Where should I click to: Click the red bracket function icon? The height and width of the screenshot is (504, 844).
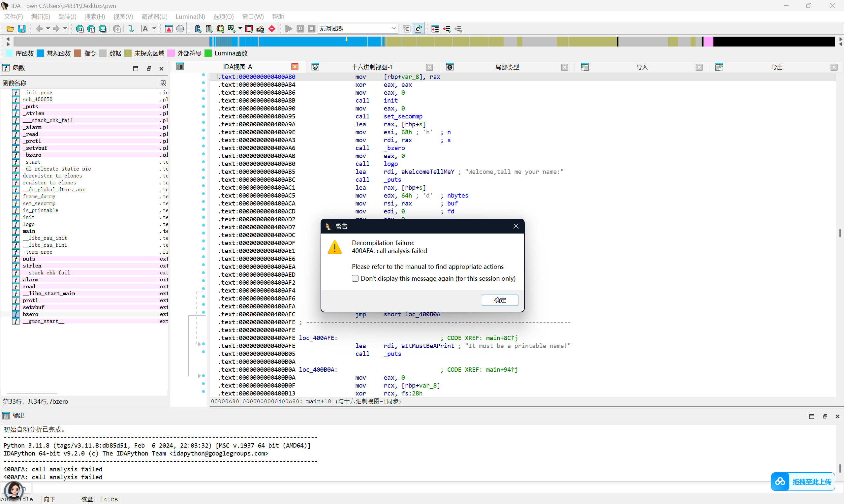pos(249,29)
